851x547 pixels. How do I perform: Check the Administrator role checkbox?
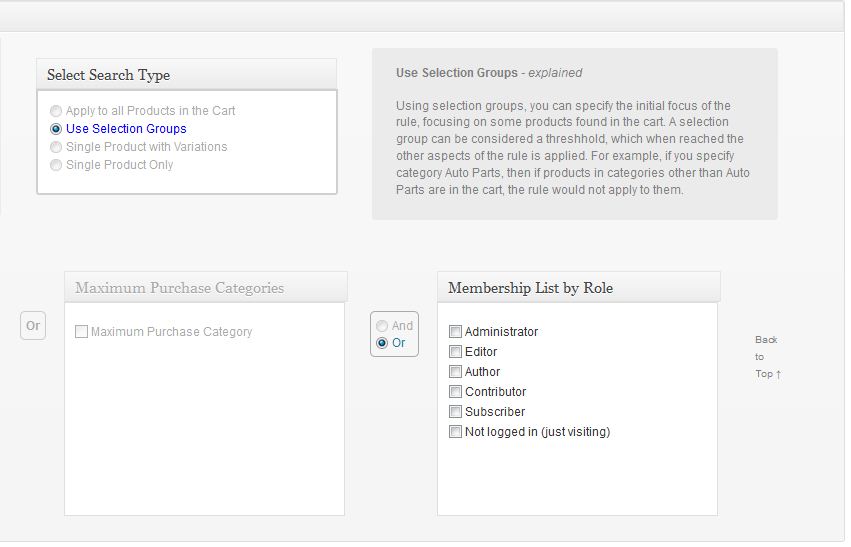coord(455,332)
